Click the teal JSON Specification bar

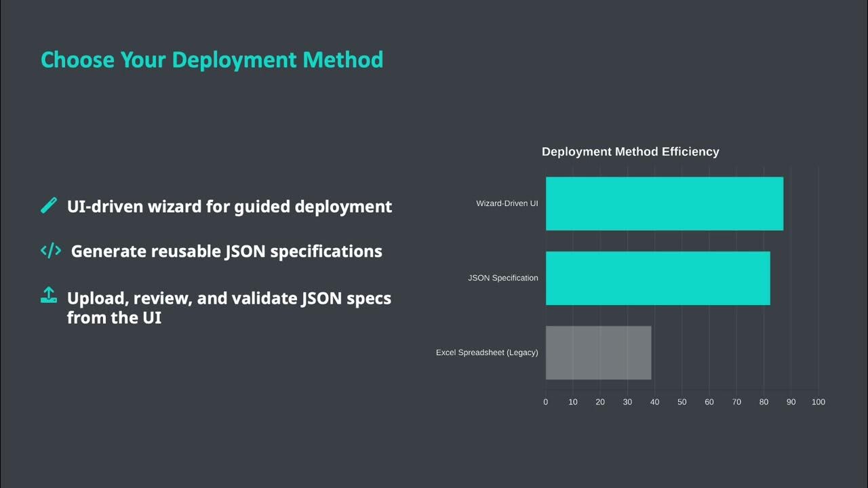(x=657, y=278)
